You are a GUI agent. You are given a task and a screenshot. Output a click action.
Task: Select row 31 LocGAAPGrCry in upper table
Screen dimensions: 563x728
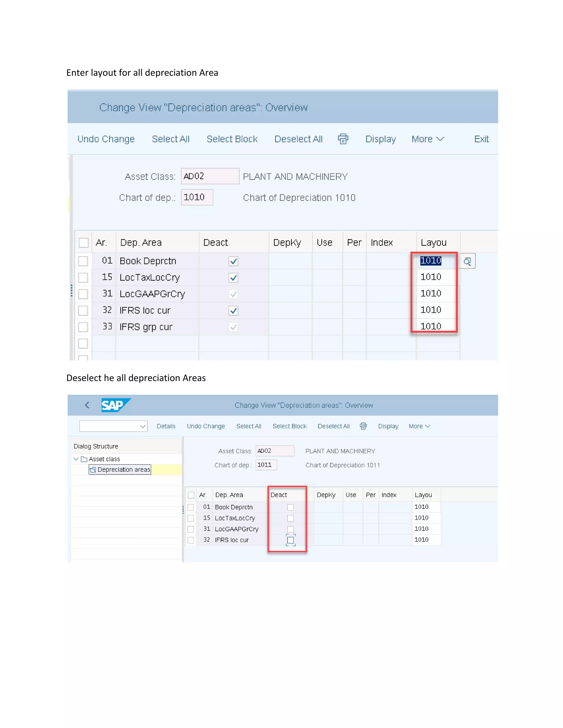coord(83,294)
